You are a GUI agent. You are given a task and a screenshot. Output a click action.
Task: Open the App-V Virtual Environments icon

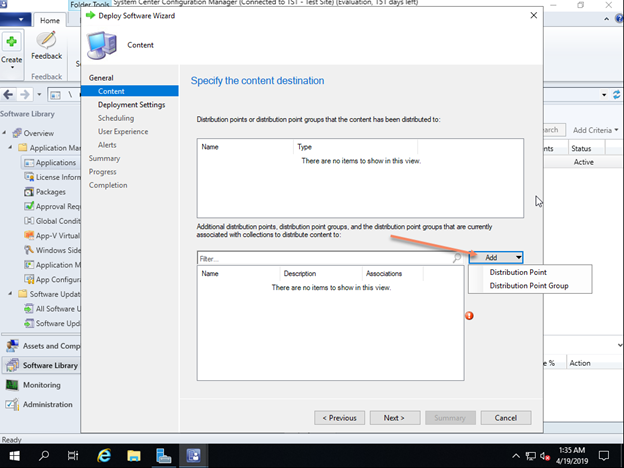[x=29, y=236]
